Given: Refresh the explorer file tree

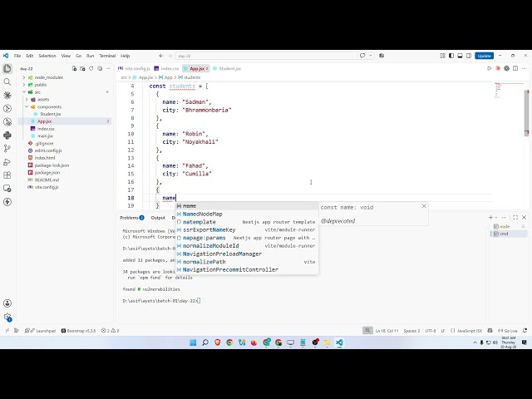Looking at the screenshot, I should [91, 68].
